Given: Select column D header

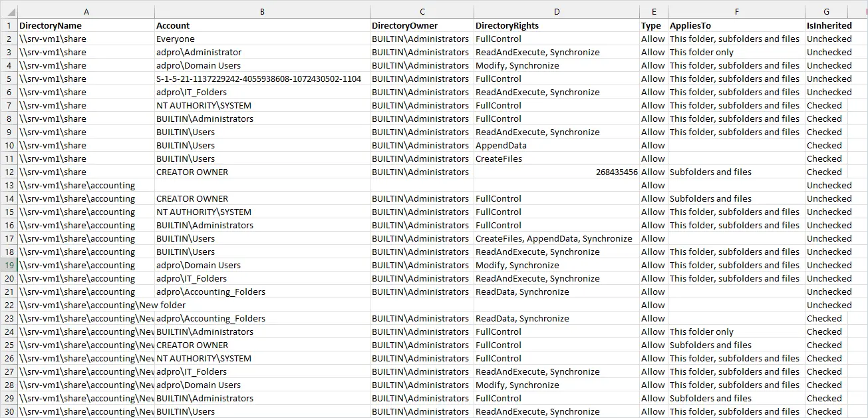Looking at the screenshot, I should (557, 12).
